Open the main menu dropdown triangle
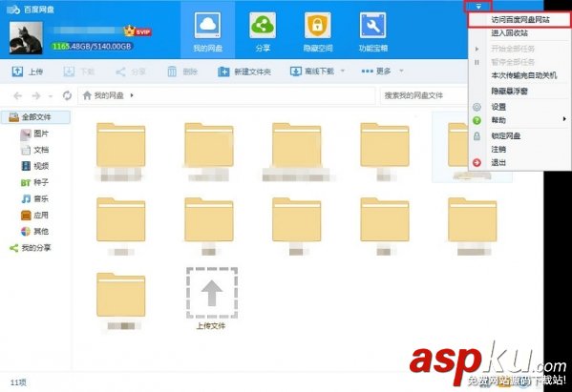572x392 pixels. 478,6
